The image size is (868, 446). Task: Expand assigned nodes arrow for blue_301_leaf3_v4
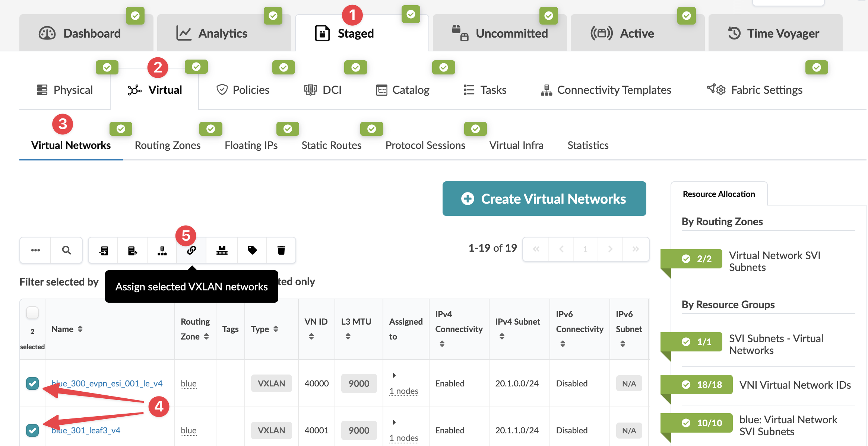coord(394,422)
